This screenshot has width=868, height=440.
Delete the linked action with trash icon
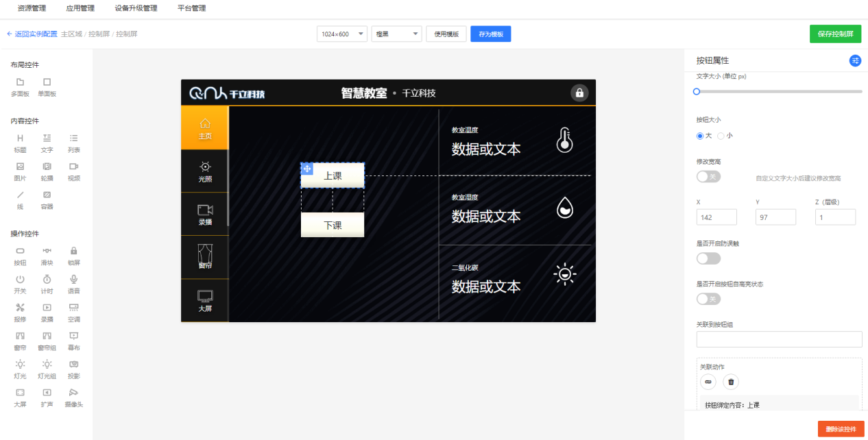click(x=731, y=382)
